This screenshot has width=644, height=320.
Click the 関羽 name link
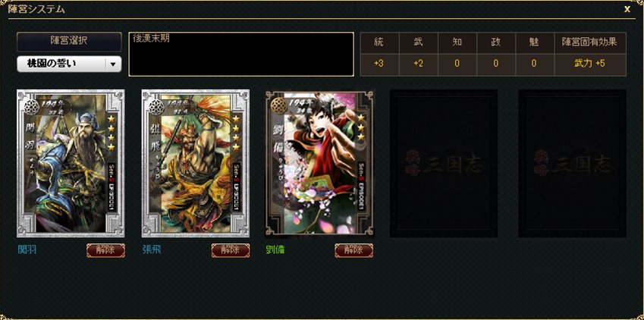tap(27, 249)
